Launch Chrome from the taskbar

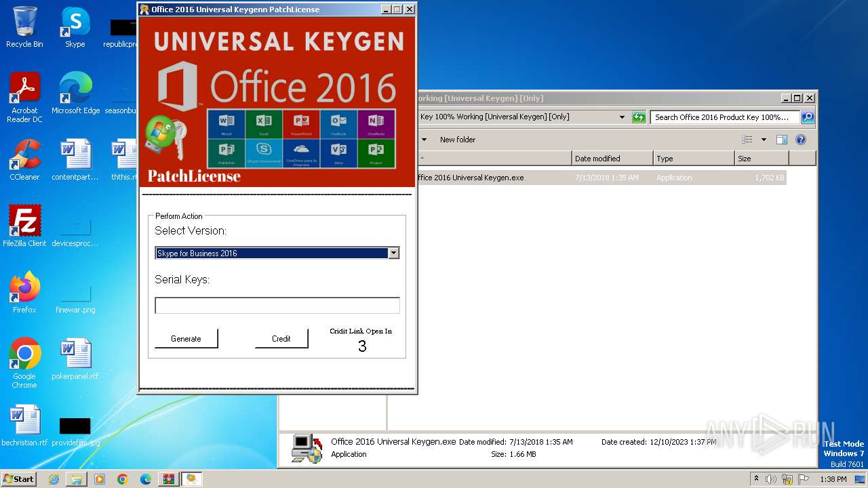[123, 479]
